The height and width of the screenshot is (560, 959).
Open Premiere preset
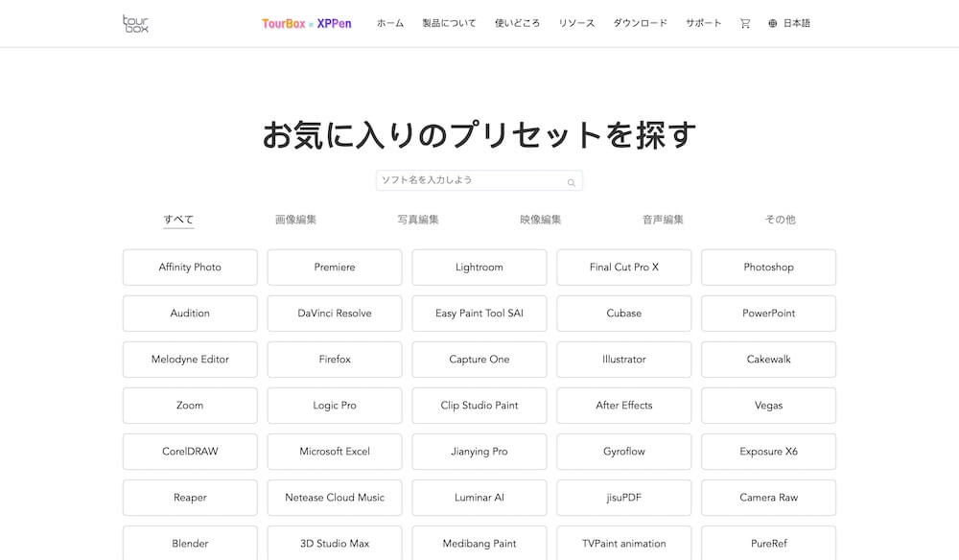[x=335, y=268]
